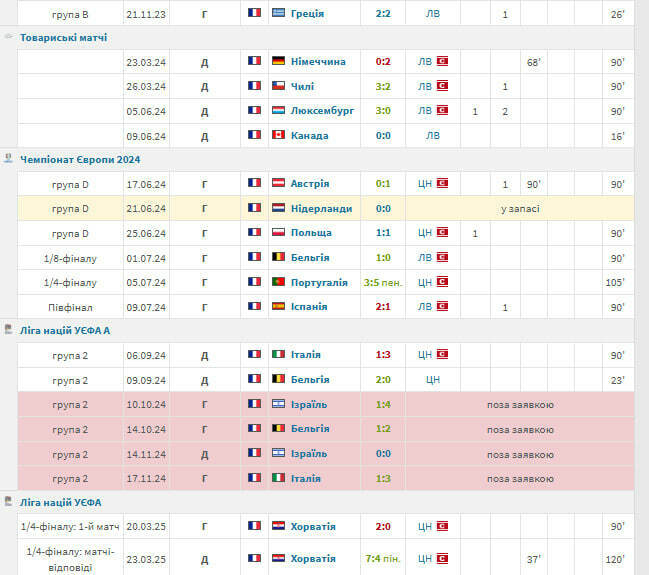
Task: Open the 0:2 score for the Німеччина match
Action: (x=382, y=61)
